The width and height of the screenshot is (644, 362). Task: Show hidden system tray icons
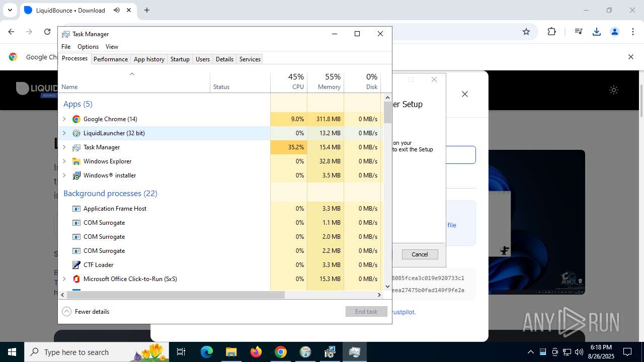click(x=530, y=352)
